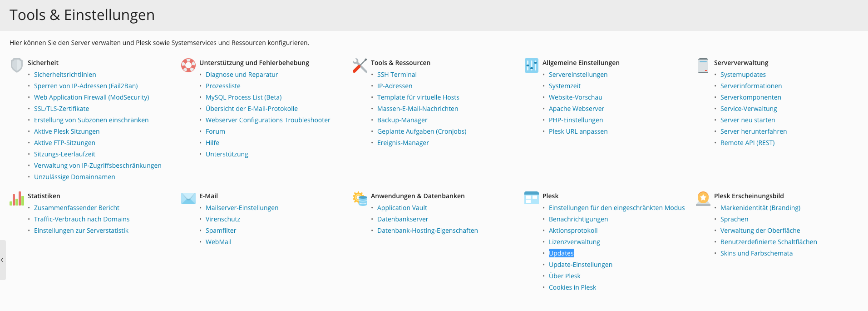Click the E-Mail envelope icon
This screenshot has height=311, width=868.
click(x=188, y=199)
